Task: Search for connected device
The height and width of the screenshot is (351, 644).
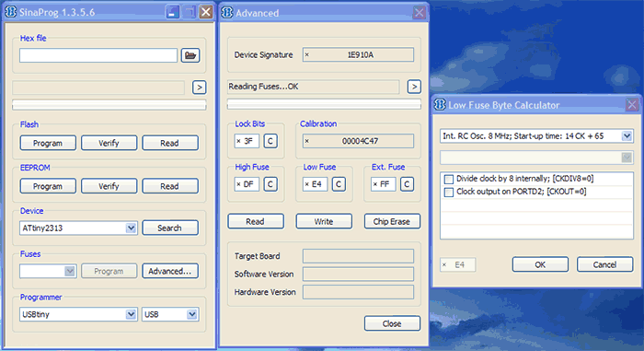Action: [170, 228]
